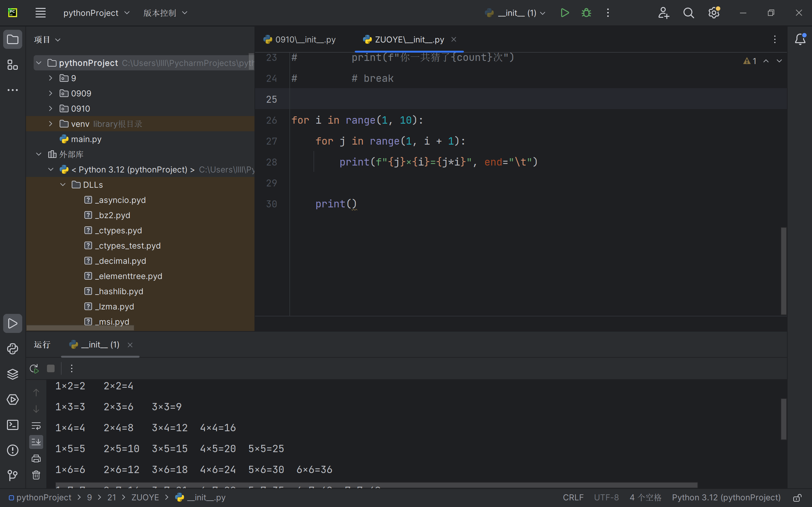The width and height of the screenshot is (812, 507).
Task: Click Search Everywhere magnifier icon
Action: 689,12
